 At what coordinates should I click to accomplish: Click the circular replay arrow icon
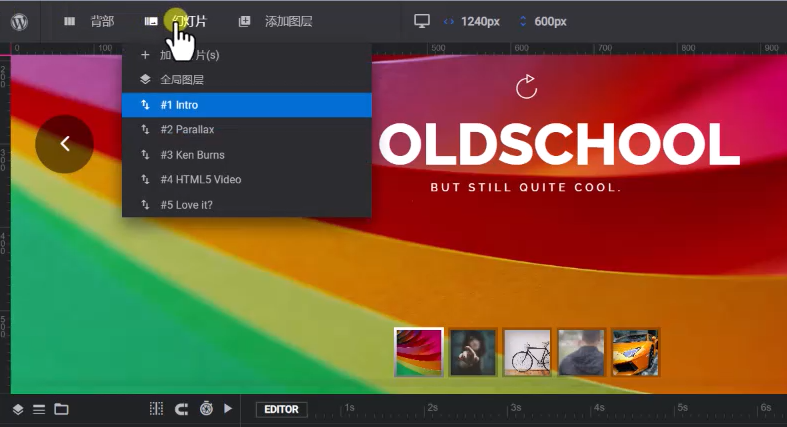click(x=526, y=88)
